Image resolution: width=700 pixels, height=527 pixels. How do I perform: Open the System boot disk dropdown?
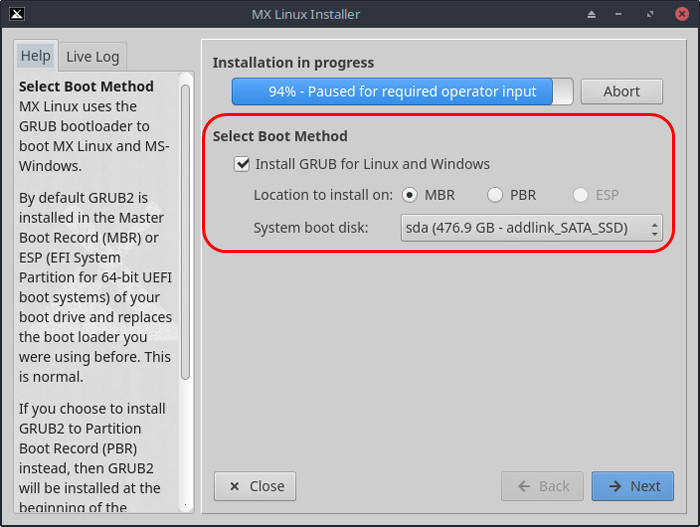point(531,228)
